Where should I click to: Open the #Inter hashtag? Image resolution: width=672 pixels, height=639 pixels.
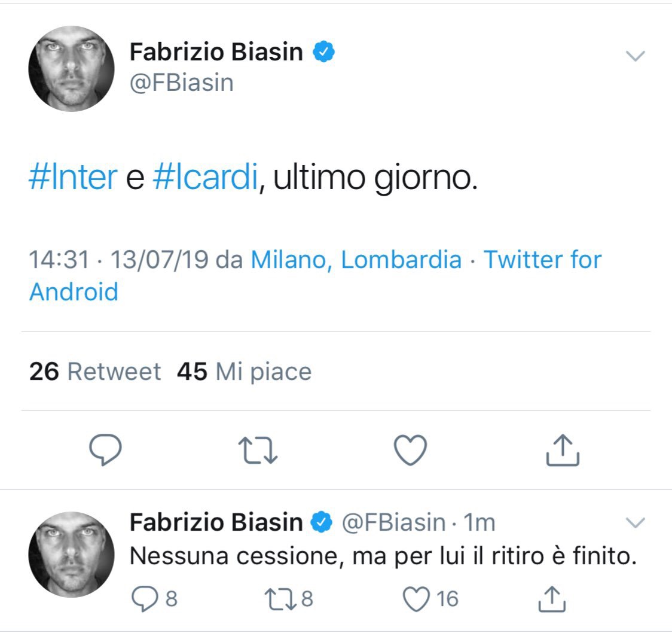[x=73, y=178]
